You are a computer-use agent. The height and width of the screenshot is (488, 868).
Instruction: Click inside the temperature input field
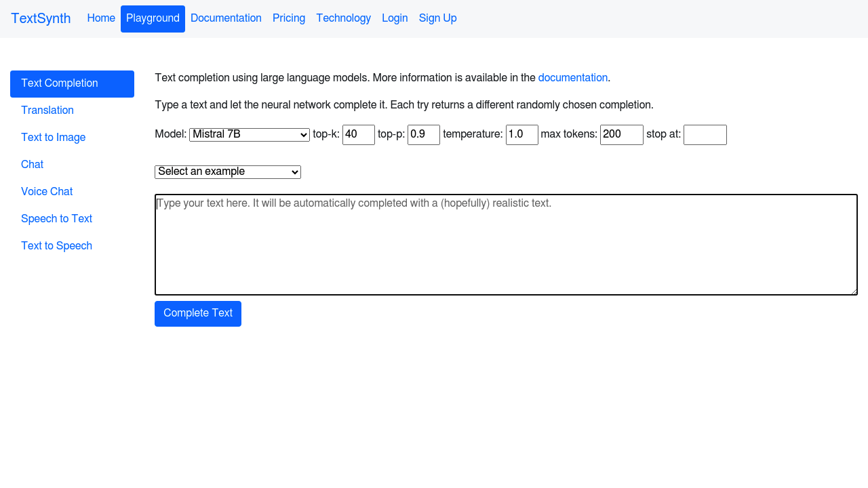521,134
